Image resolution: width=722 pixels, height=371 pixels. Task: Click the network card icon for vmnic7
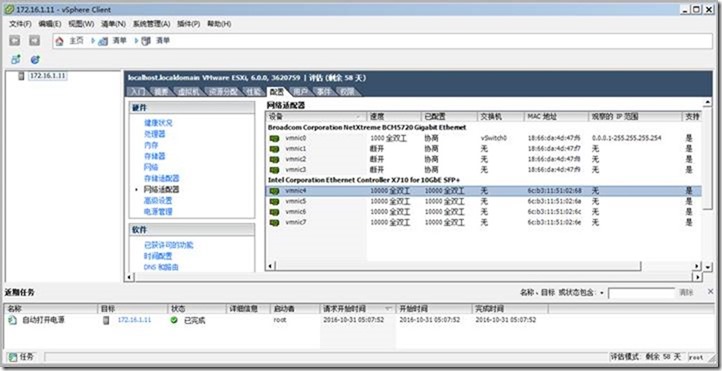tap(274, 222)
